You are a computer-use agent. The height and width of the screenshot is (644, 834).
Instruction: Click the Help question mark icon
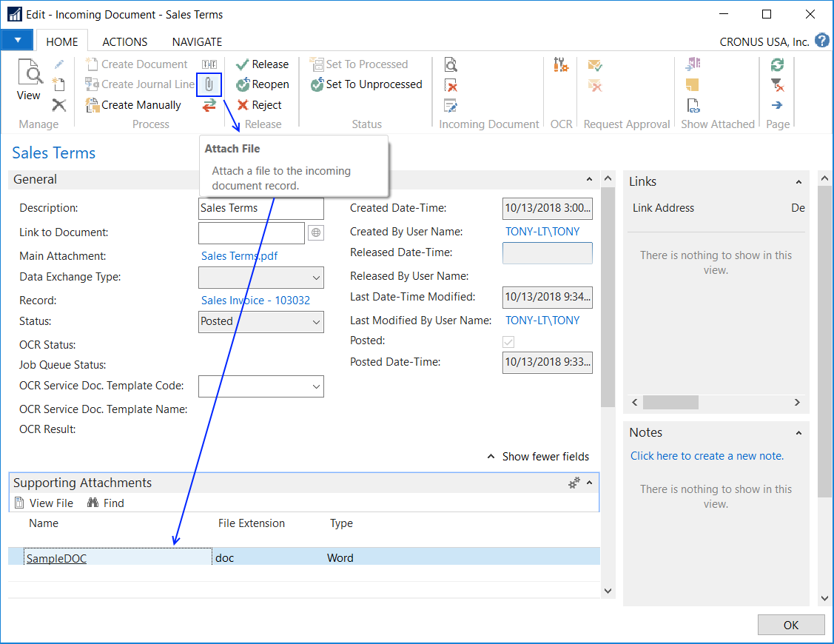822,41
